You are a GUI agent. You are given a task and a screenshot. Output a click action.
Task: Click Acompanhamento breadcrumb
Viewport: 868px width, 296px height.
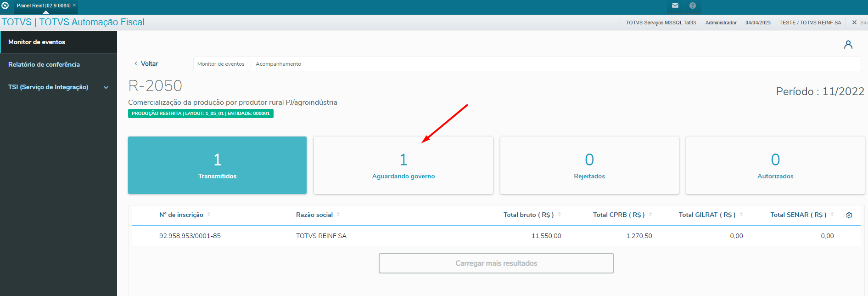tap(278, 64)
